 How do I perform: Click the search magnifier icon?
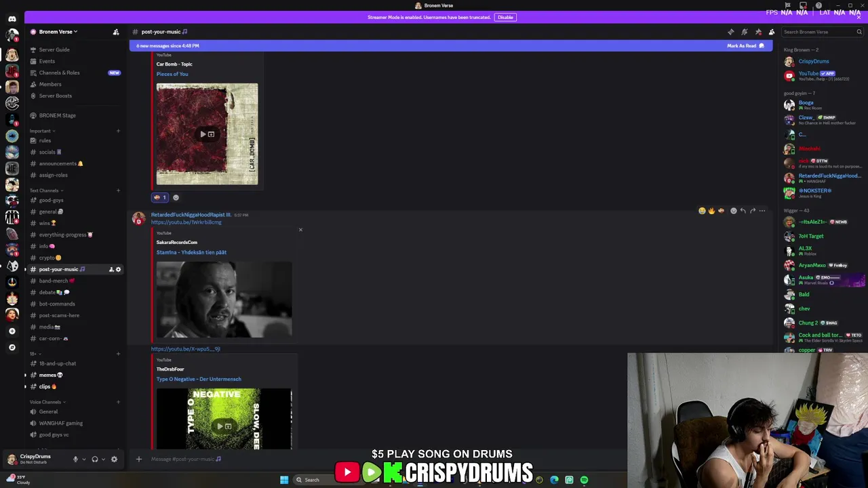[859, 32]
